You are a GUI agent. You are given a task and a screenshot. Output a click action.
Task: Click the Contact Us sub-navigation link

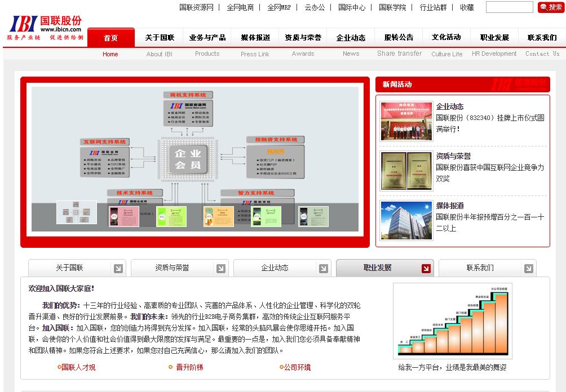pos(542,54)
